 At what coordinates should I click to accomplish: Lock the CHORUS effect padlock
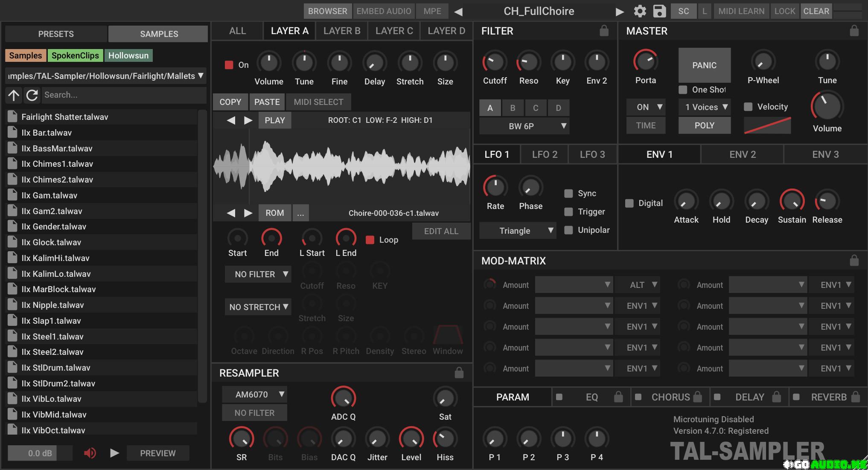click(697, 397)
